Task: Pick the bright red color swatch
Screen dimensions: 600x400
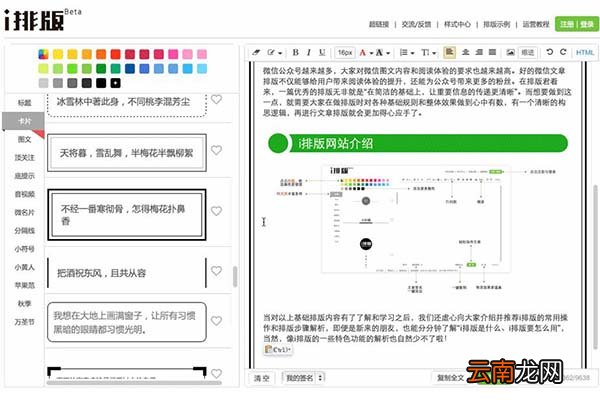Action: tap(116, 54)
